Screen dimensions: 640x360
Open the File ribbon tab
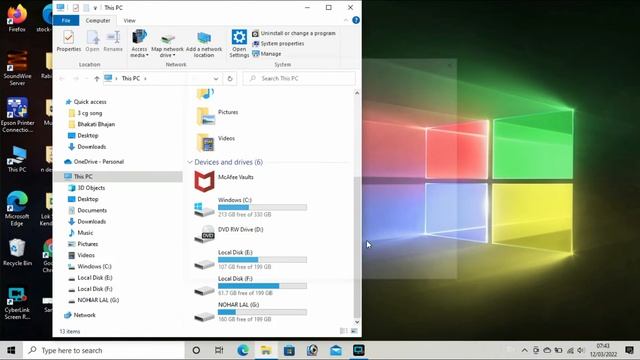point(66,20)
